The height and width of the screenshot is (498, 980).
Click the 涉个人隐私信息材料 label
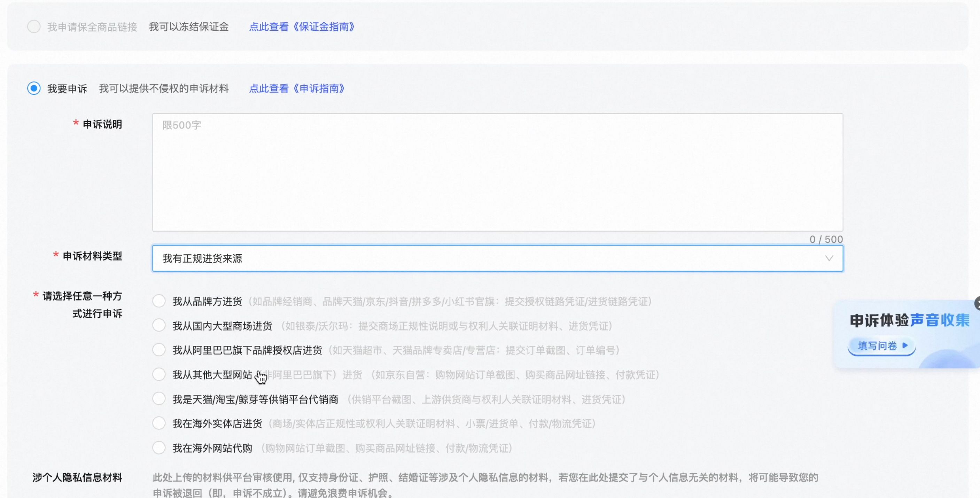click(x=77, y=477)
